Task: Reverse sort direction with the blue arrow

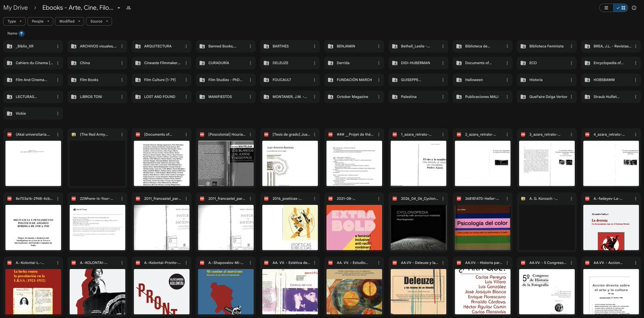Action: point(21,33)
